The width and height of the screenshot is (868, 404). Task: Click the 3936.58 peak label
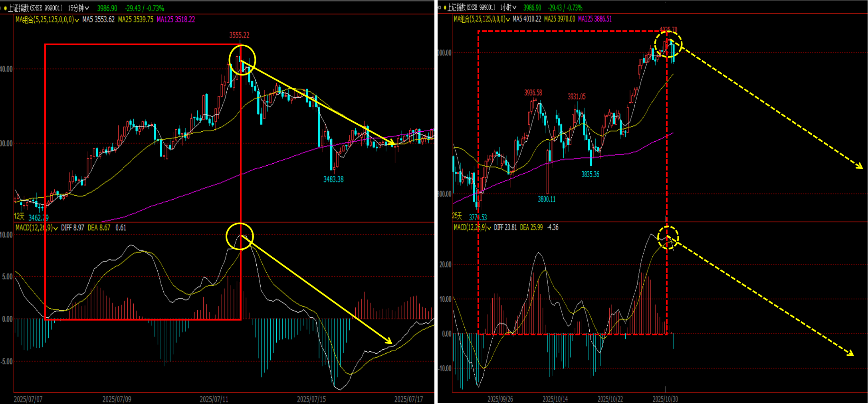click(x=533, y=93)
